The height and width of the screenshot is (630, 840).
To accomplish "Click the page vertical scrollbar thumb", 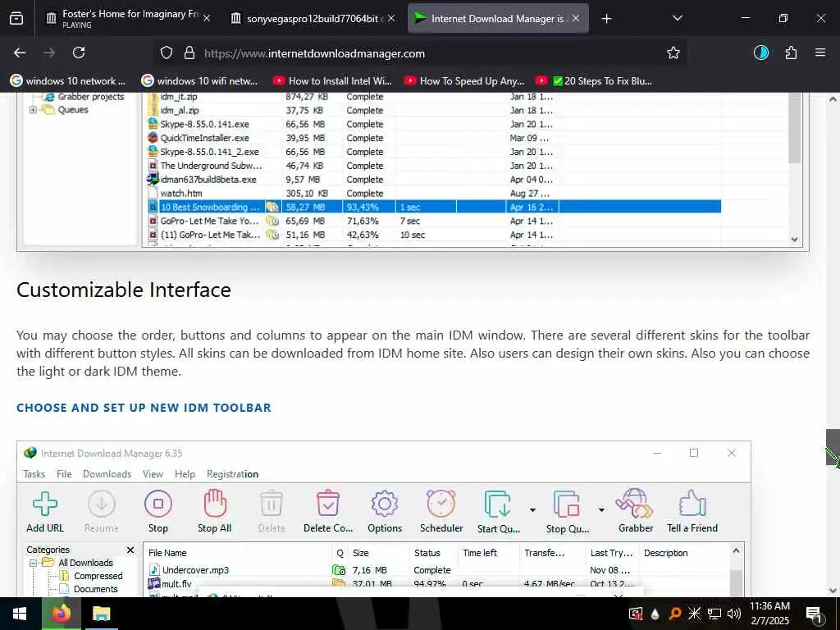I will (833, 448).
